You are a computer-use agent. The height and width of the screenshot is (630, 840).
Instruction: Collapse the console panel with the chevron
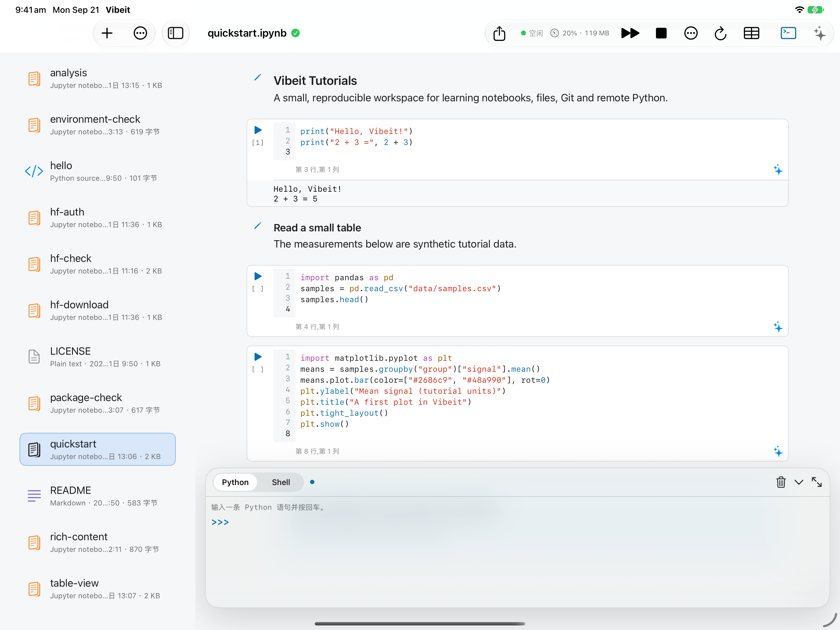[798, 482]
